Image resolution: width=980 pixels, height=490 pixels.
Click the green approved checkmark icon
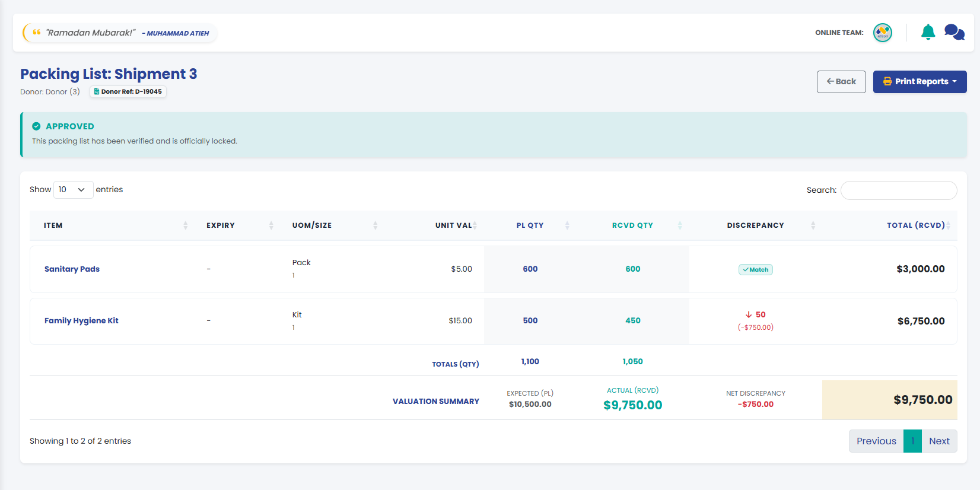tap(36, 126)
